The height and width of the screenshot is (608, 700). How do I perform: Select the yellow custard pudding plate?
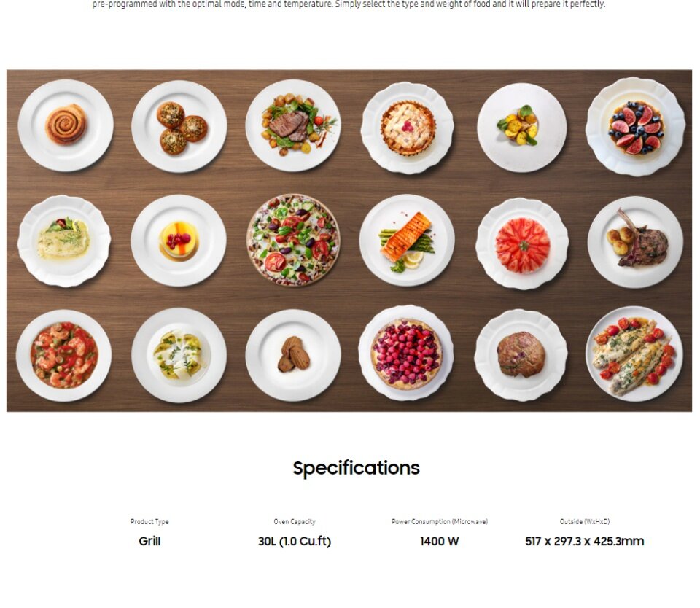(179, 240)
